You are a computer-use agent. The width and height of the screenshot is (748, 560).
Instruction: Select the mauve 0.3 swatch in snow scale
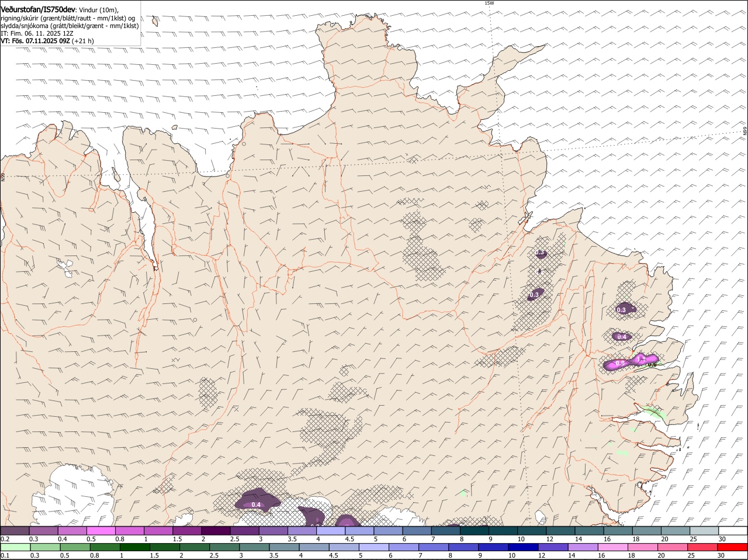43,531
